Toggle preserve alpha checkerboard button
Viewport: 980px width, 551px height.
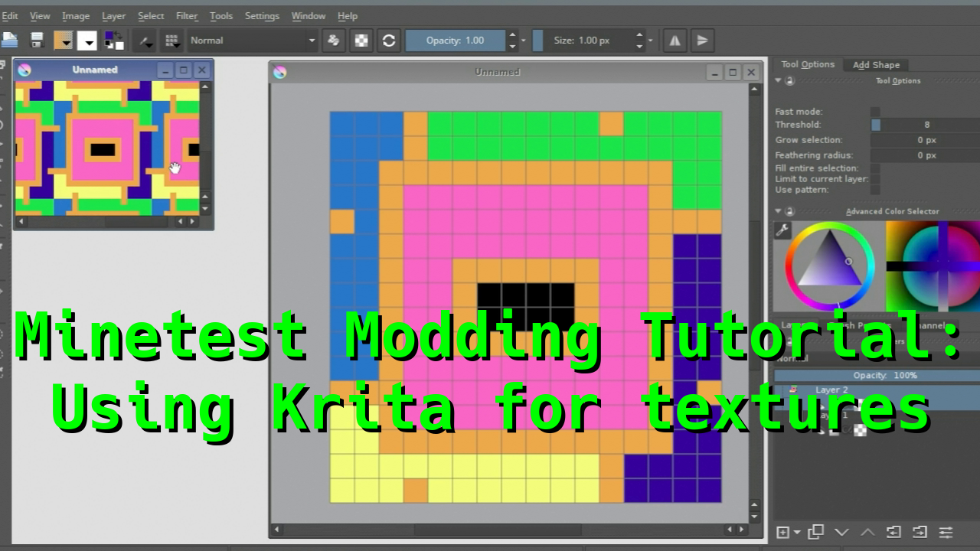pos(361,41)
